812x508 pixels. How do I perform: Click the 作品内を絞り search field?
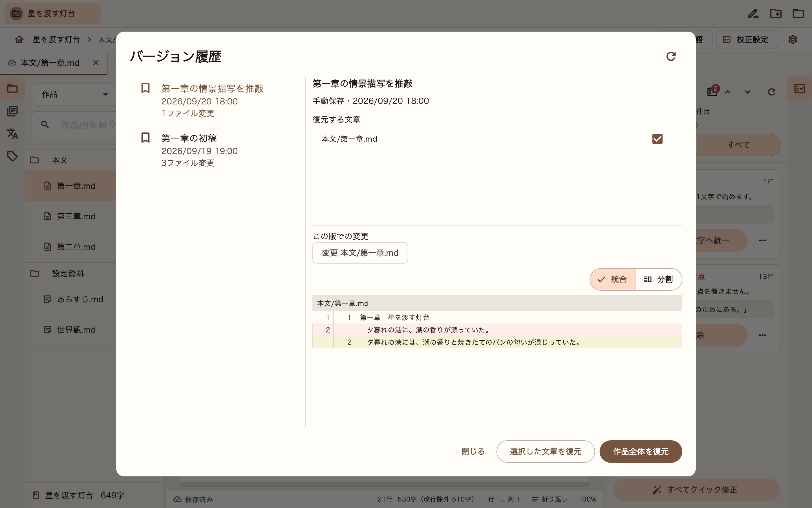(x=74, y=125)
